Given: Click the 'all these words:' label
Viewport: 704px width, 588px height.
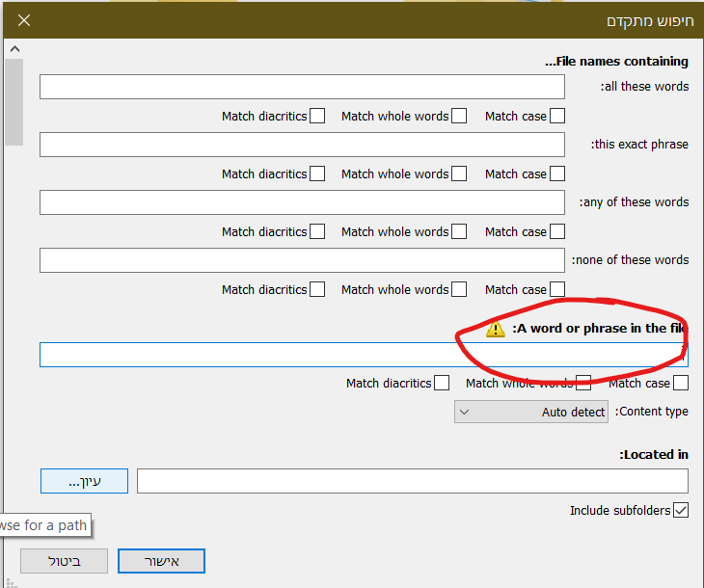Looking at the screenshot, I should pos(644,86).
